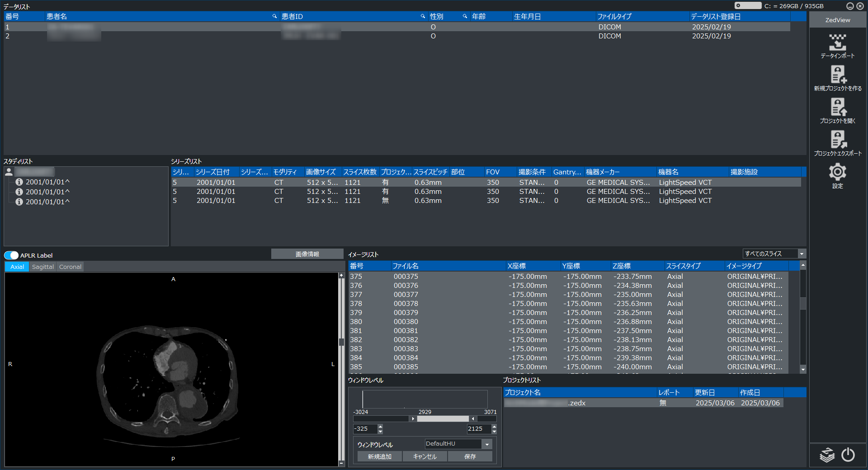Click the light range bar of window slider
The image size is (868, 470).
(443, 419)
